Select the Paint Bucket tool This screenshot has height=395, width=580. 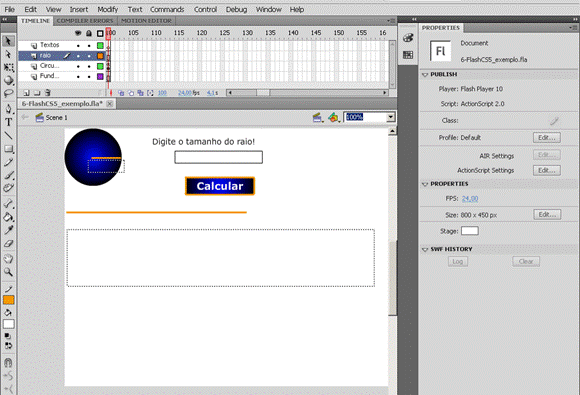coord(8,217)
